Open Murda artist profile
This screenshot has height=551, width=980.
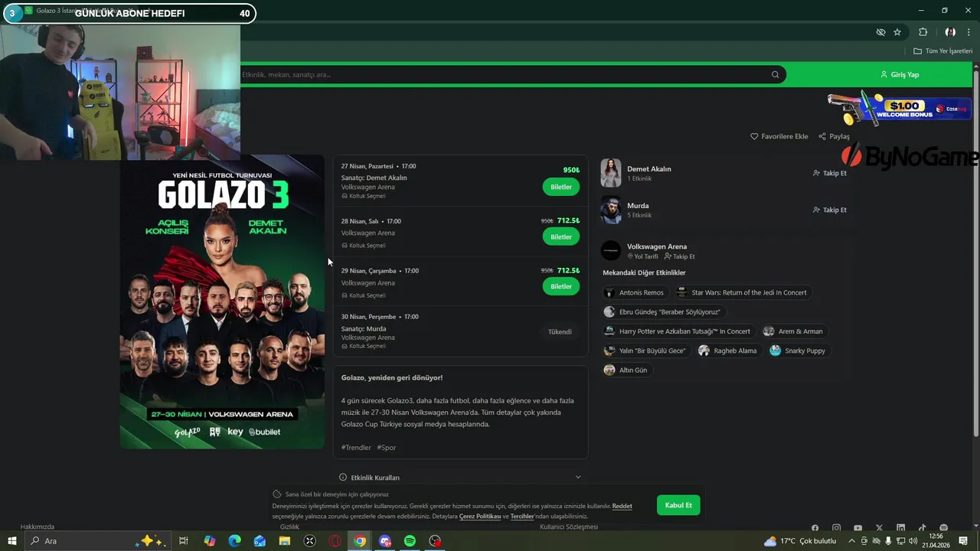pyautogui.click(x=638, y=206)
